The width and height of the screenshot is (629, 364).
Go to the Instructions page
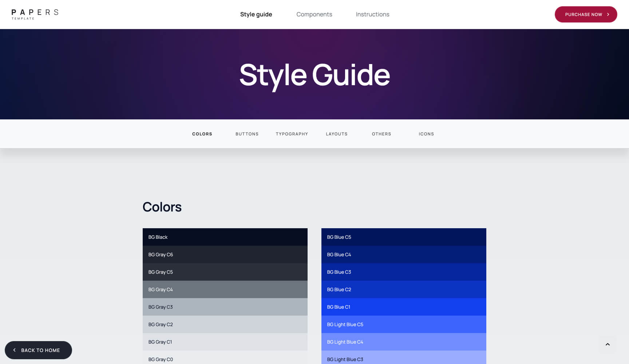click(372, 15)
